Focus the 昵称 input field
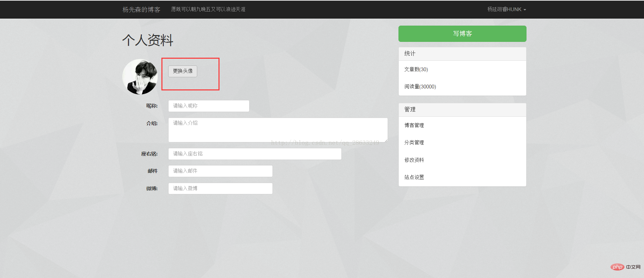Viewport: 644px width, 278px height. 209,106
